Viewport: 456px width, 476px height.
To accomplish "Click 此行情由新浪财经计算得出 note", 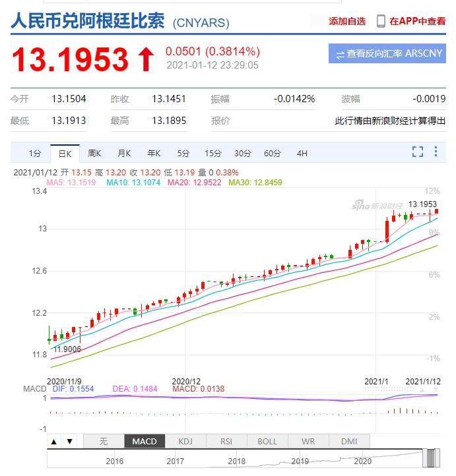I will pyautogui.click(x=391, y=121).
